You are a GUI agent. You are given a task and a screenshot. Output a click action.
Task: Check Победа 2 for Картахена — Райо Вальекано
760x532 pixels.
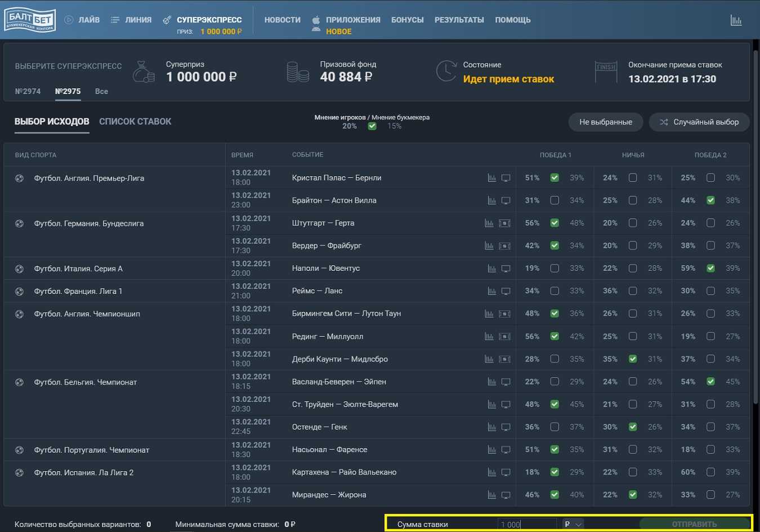pos(710,472)
